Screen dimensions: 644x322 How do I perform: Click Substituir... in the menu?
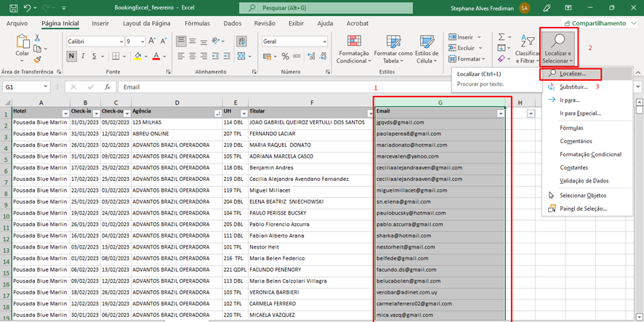[x=573, y=86]
